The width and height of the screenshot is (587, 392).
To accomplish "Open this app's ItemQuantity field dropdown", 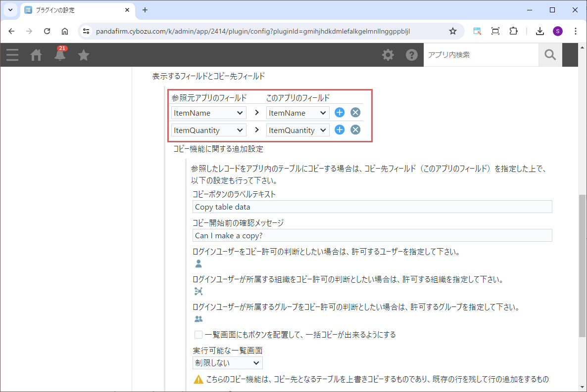I will click(297, 130).
